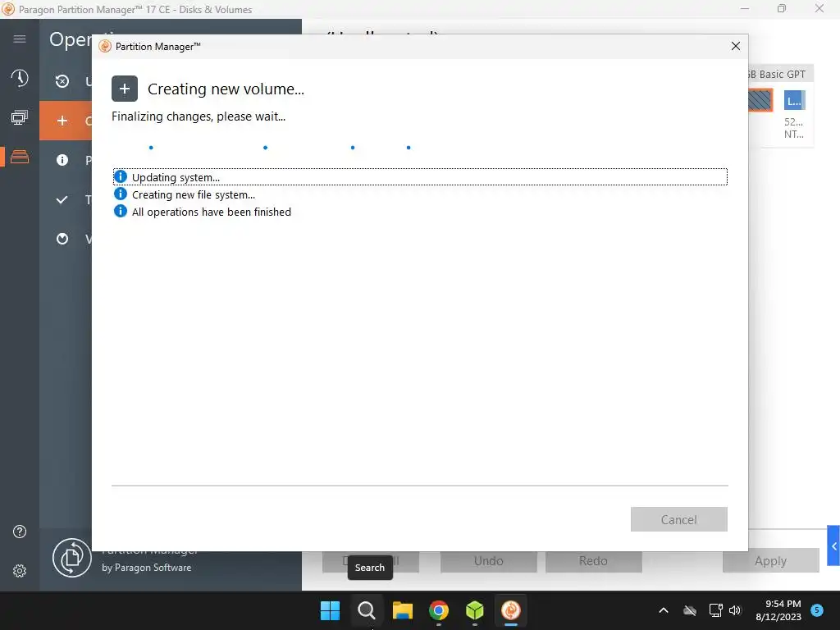This screenshot has width=840, height=630.
Task: Open File Explorer from taskbar
Action: coord(402,610)
